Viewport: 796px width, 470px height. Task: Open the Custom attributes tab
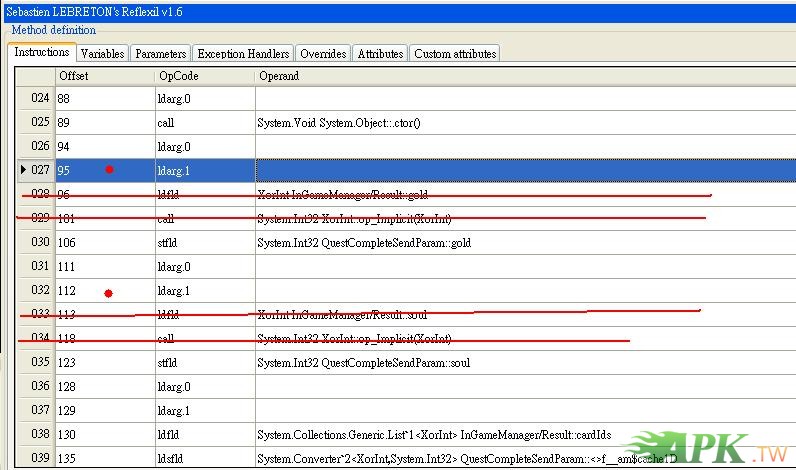pos(454,54)
